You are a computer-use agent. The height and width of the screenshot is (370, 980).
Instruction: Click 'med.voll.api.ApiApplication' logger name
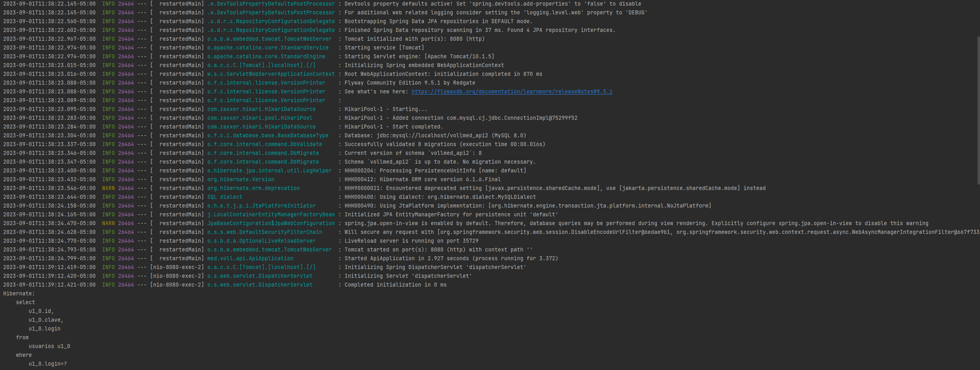coord(250,259)
